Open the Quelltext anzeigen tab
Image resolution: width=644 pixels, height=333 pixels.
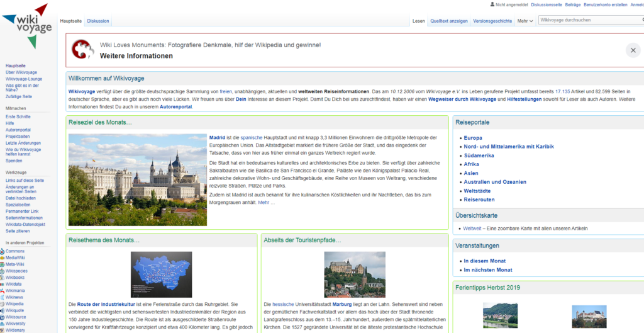click(x=449, y=21)
